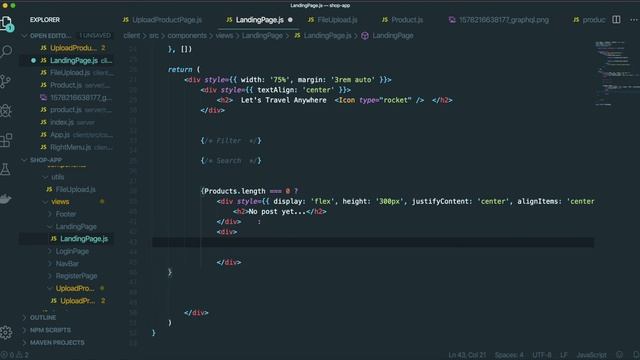Click the feedback smiley in status bar
Screen dimensions: 640x360
click(620, 355)
